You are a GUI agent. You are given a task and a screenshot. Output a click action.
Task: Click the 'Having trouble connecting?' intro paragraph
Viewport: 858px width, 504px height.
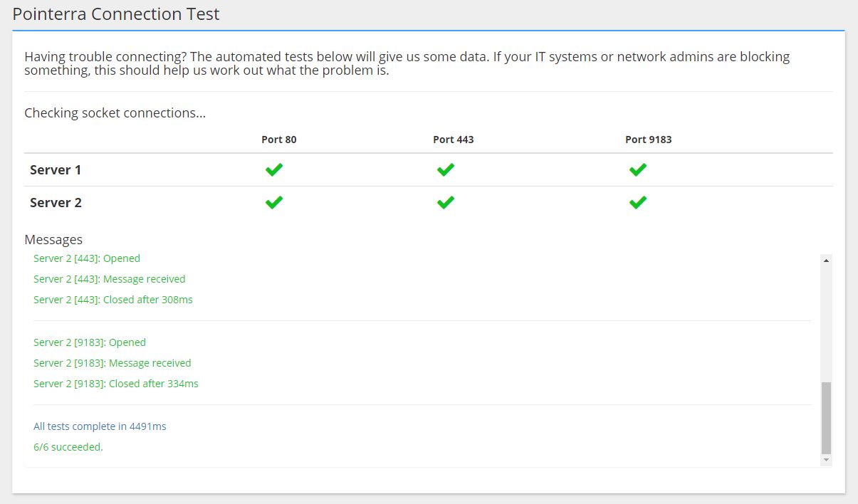pos(407,63)
